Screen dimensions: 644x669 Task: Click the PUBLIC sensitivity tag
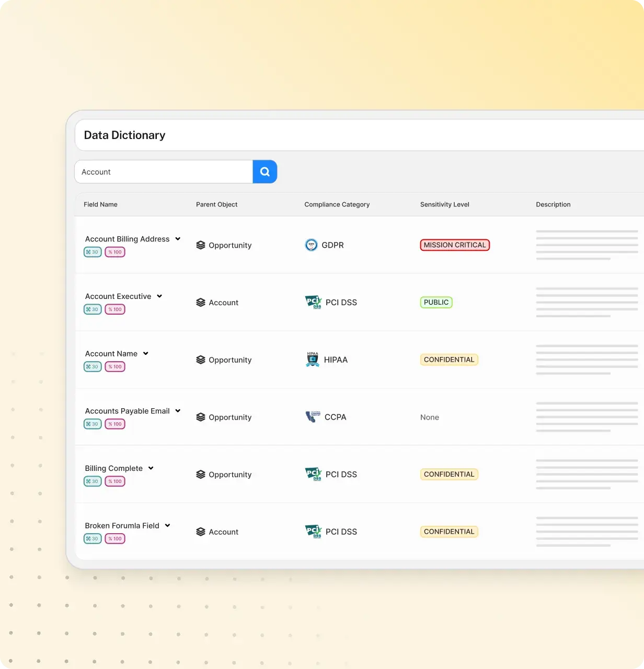[x=436, y=302]
